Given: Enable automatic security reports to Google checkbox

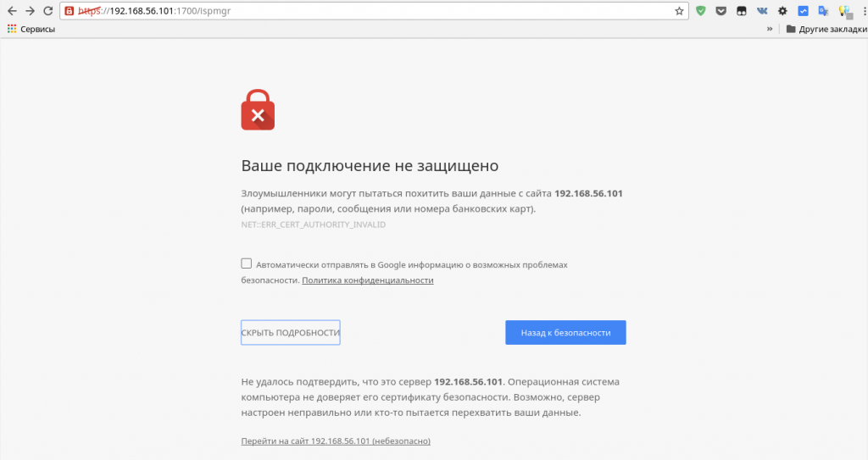Looking at the screenshot, I should pos(247,263).
